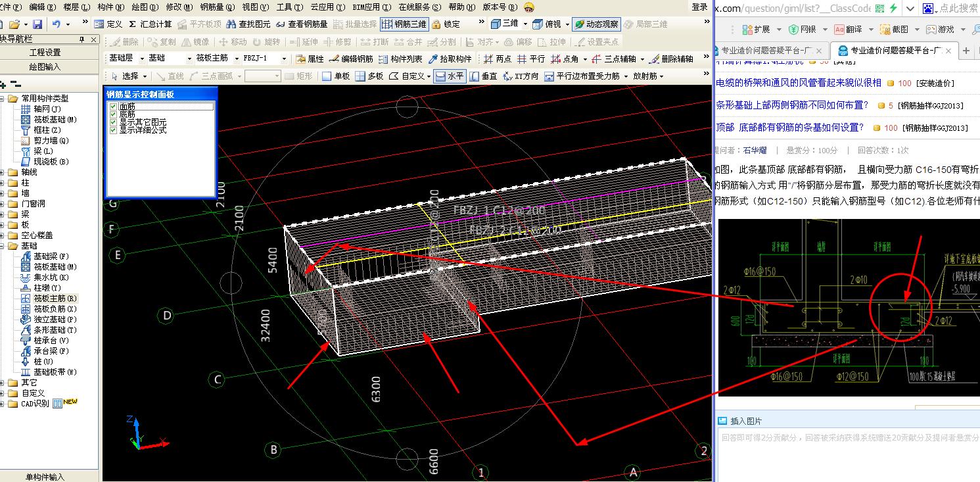980x482 pixels.
Task: Expand CAD识别 tree folder
Action: pos(3,404)
